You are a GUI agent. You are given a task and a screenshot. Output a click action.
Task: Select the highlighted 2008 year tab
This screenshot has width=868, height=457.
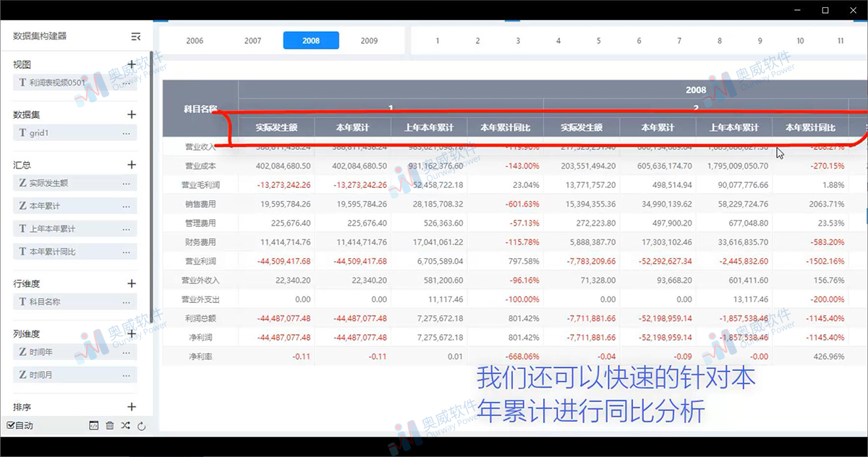[x=311, y=41]
